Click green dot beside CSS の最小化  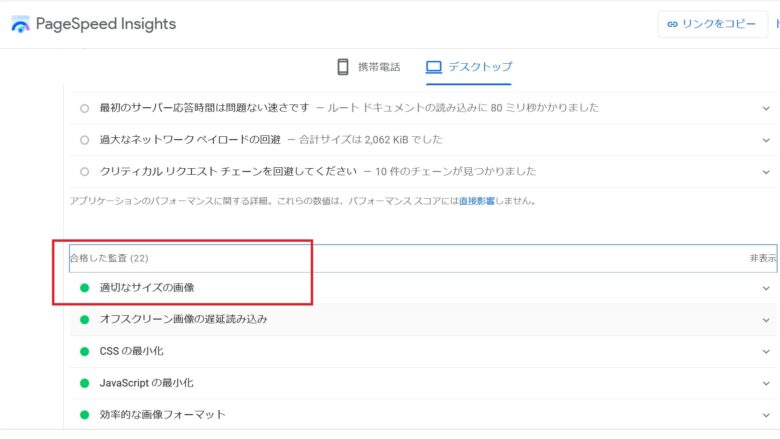point(84,351)
